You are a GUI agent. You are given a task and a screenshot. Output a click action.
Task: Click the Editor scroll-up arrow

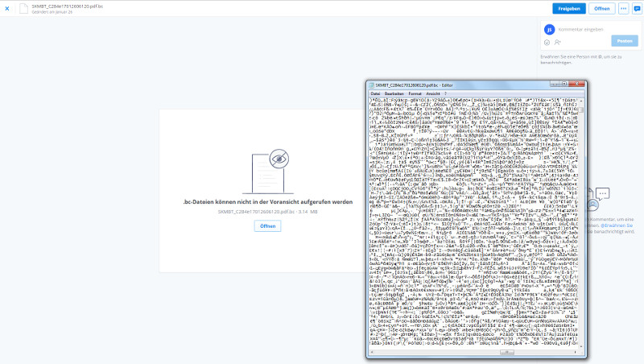(x=581, y=100)
